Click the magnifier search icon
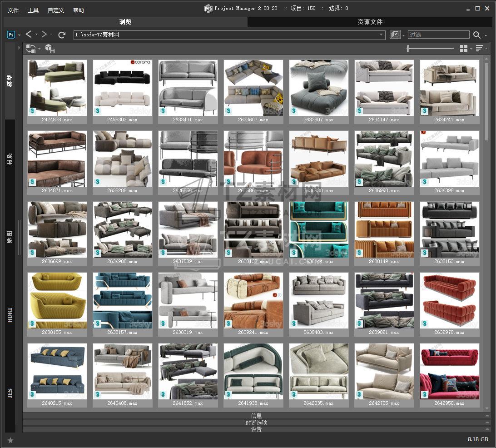496x448 pixels. (x=476, y=35)
